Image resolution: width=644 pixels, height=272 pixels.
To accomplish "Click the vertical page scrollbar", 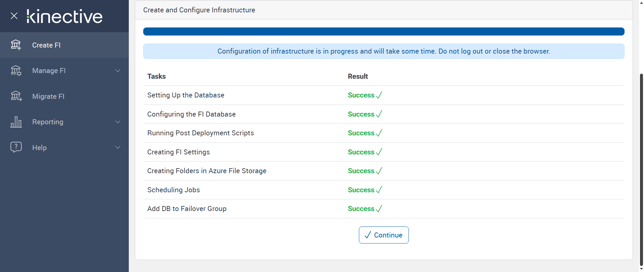I will point(641,167).
